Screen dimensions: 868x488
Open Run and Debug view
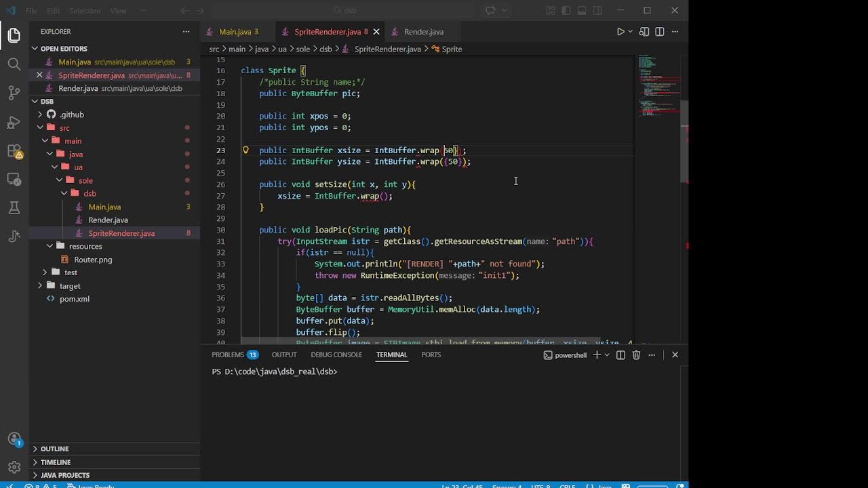(14, 122)
